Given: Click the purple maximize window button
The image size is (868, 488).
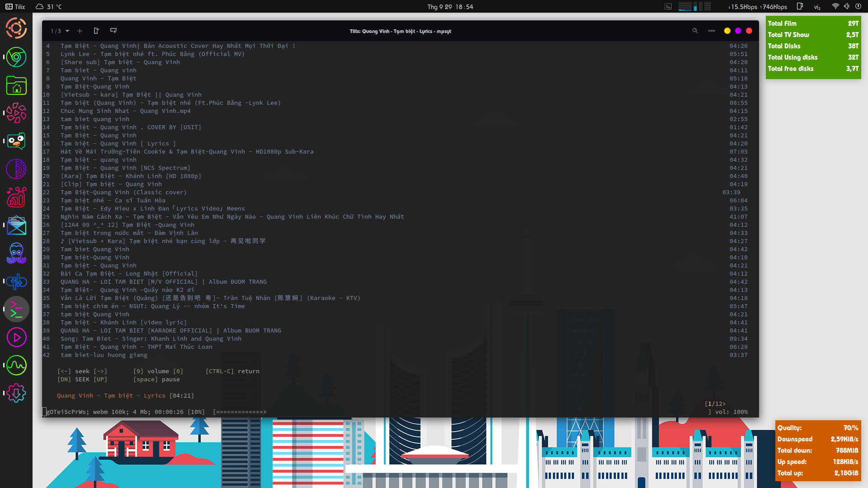Looking at the screenshot, I should coord(738,31).
